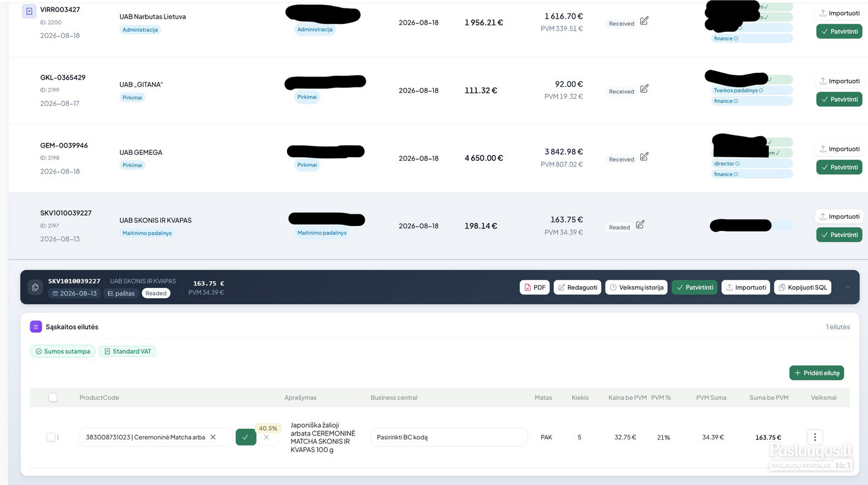
Task: Click the total amount 1 956.21 €
Action: 483,22
